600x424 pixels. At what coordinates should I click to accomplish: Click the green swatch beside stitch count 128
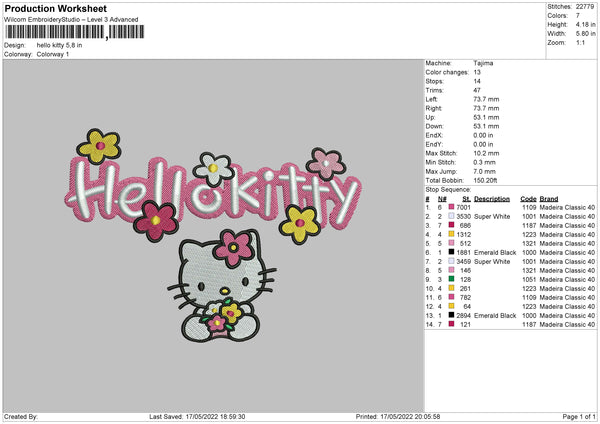point(451,279)
